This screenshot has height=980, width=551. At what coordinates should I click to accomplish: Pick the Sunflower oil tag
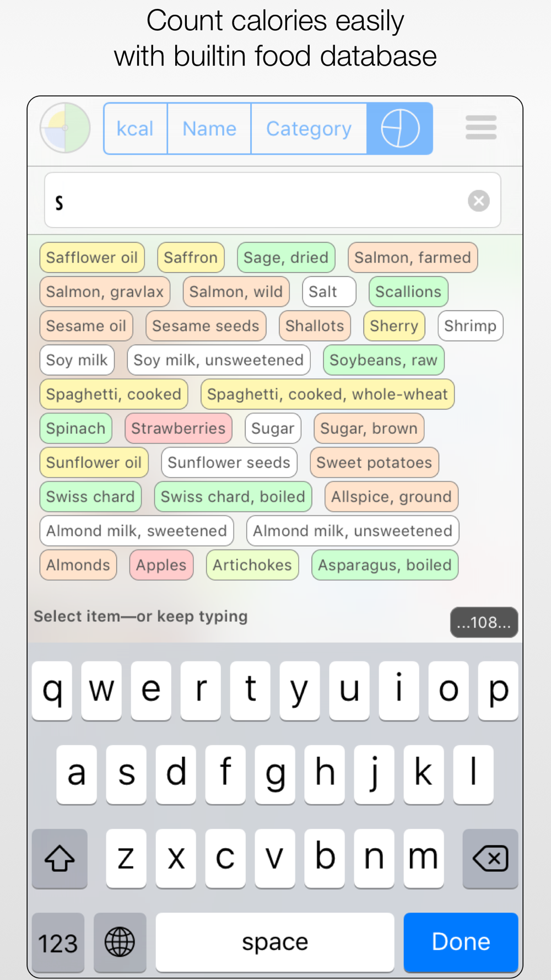click(94, 462)
